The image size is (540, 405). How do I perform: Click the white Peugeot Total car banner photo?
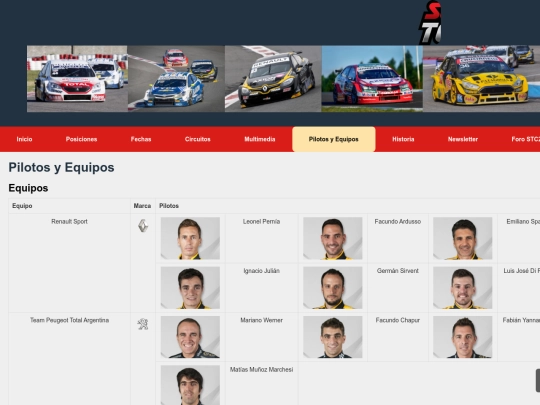click(77, 79)
